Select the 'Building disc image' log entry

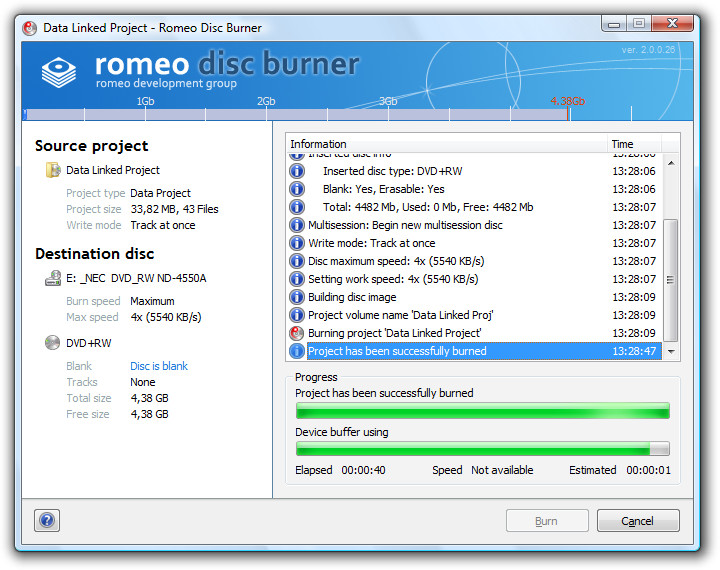coord(475,297)
